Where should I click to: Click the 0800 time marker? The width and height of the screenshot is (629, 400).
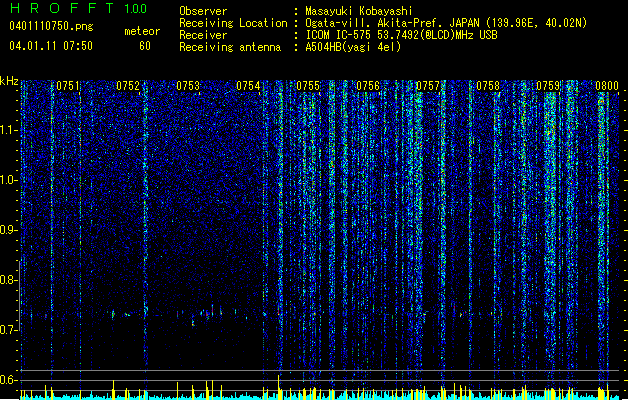[607, 86]
